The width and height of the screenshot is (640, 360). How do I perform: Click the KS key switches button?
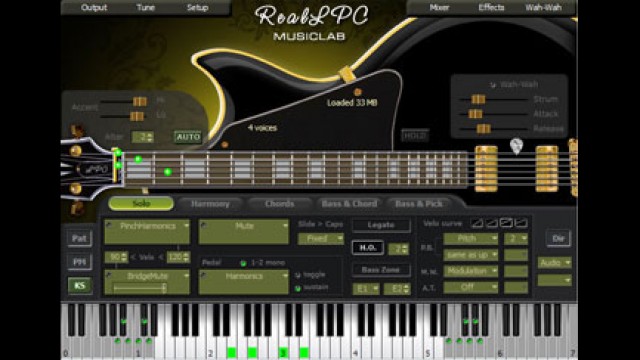[80, 285]
